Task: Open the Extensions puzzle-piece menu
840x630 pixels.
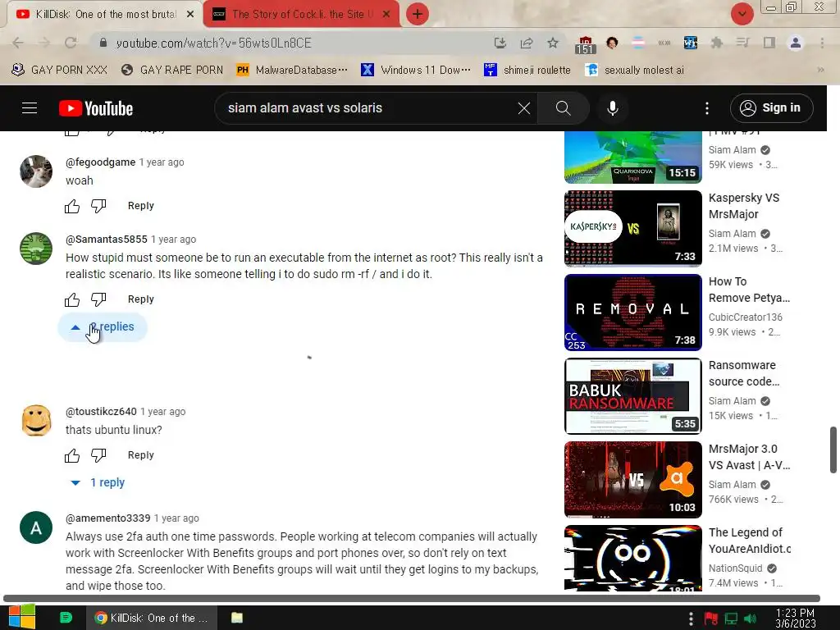Action: (x=716, y=43)
